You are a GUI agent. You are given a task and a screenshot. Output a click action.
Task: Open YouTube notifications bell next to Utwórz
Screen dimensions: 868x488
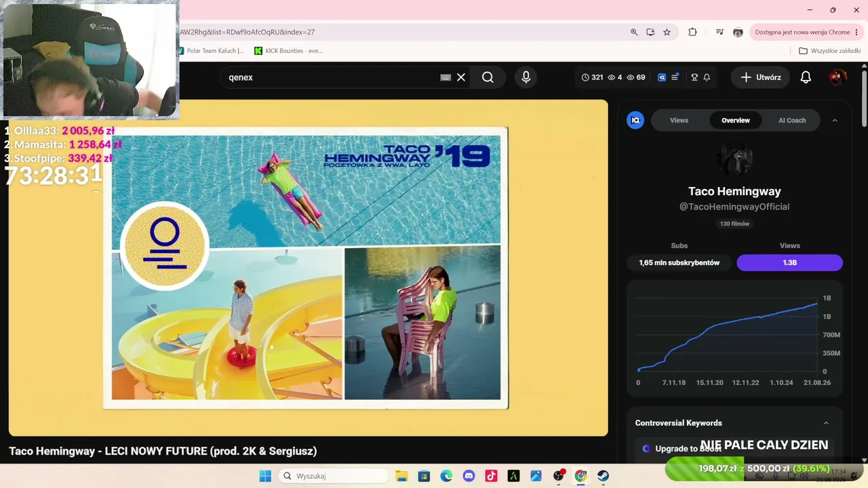(x=806, y=77)
